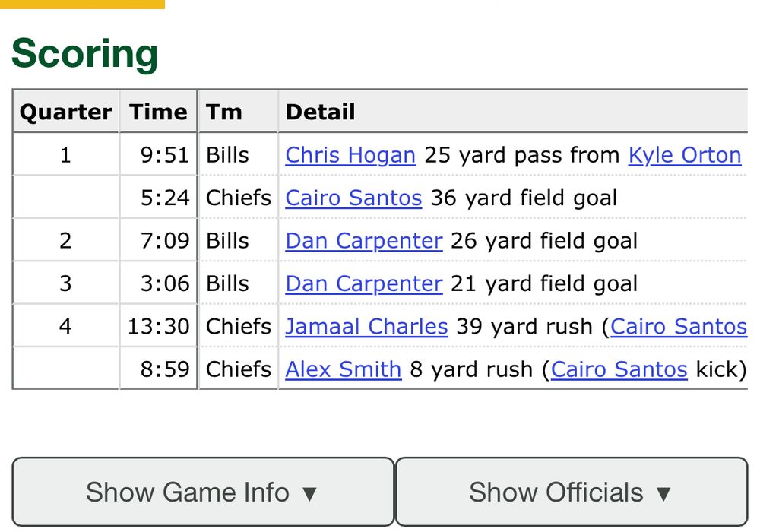Click the Quarter column header
The width and height of the screenshot is (760, 532).
(65, 112)
